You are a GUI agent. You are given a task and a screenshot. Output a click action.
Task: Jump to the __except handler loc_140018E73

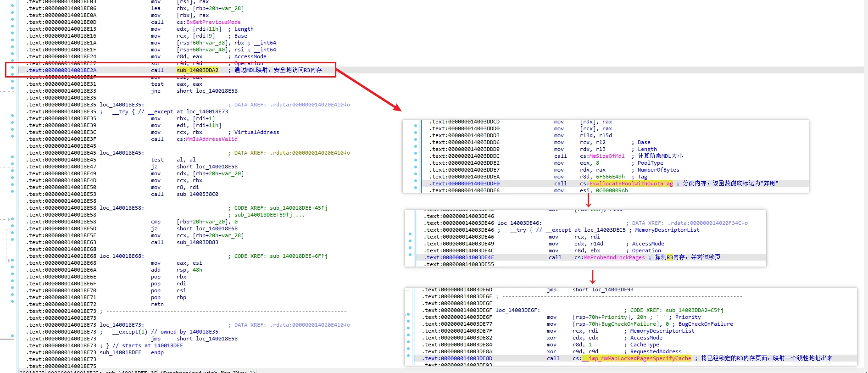click(x=207, y=111)
